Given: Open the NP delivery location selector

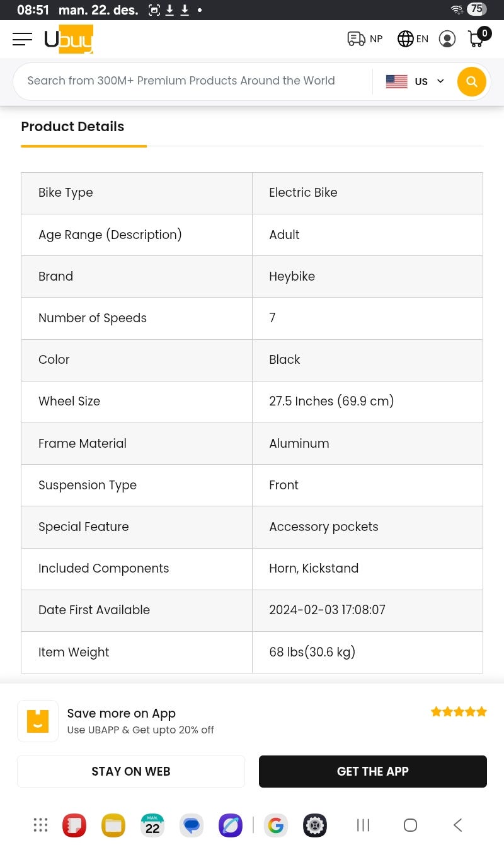Looking at the screenshot, I should [x=365, y=39].
